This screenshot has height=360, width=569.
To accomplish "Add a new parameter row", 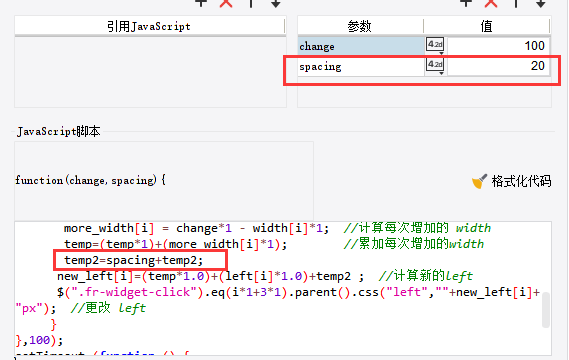I will click(x=466, y=3).
